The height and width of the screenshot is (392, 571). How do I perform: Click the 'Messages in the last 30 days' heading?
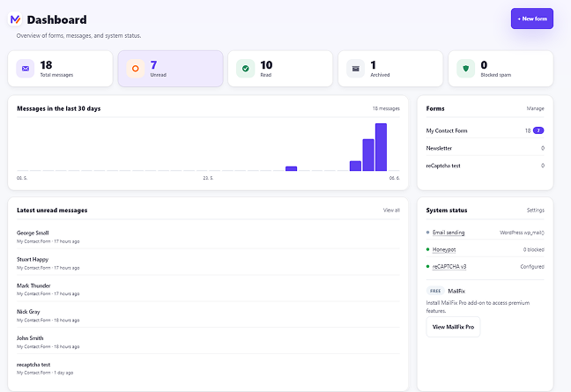(x=59, y=108)
